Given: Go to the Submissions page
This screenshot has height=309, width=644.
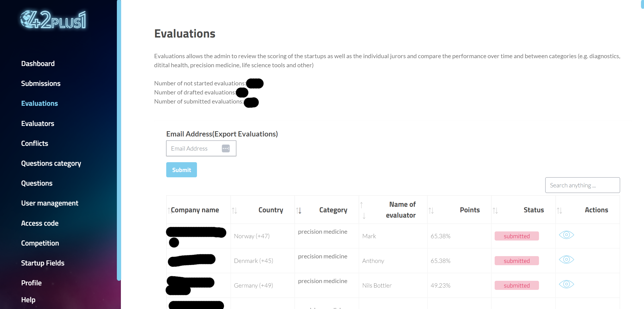Looking at the screenshot, I should (x=41, y=83).
